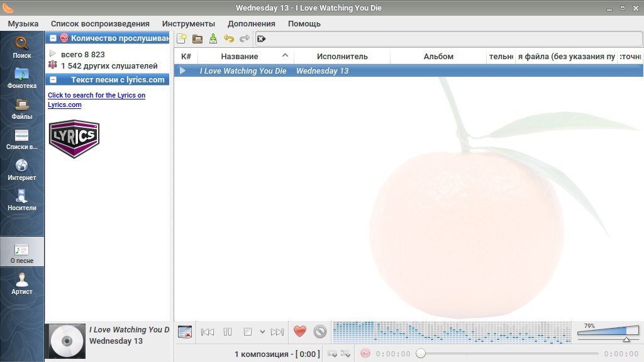
Task: Click the listeners icon beside 1 542 других слушателей
Action: [53, 65]
